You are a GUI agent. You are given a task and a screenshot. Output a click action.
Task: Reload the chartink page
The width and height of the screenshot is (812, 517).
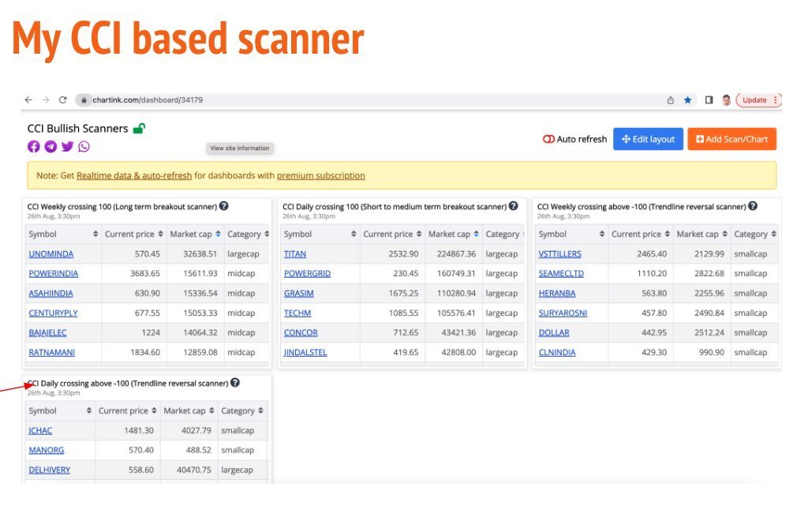point(62,100)
